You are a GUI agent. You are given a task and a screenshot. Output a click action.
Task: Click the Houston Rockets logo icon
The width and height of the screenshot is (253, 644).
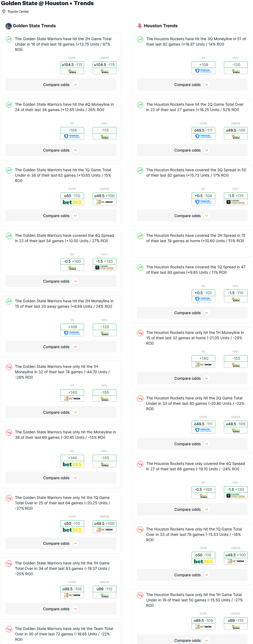(x=140, y=26)
